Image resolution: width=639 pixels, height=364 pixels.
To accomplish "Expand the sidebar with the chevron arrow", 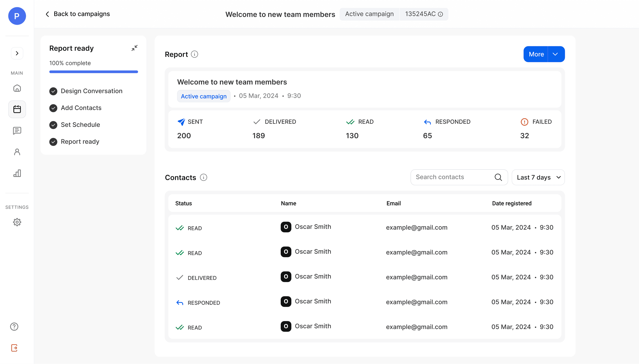I will (17, 53).
